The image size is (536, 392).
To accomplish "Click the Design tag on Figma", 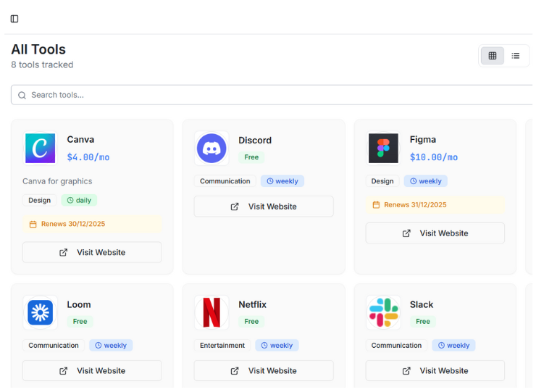I will (382, 181).
